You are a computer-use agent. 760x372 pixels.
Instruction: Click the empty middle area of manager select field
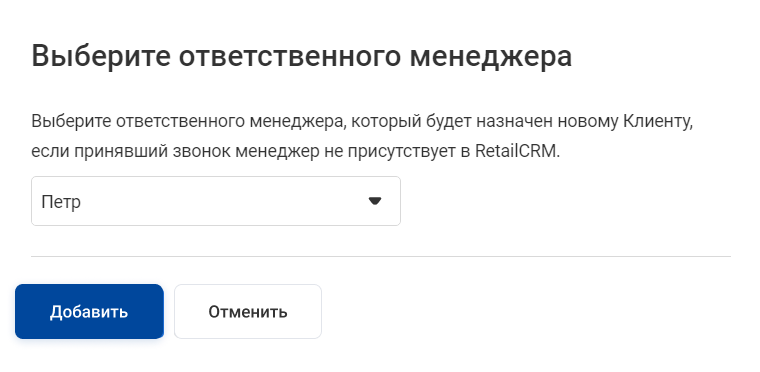coord(218,201)
